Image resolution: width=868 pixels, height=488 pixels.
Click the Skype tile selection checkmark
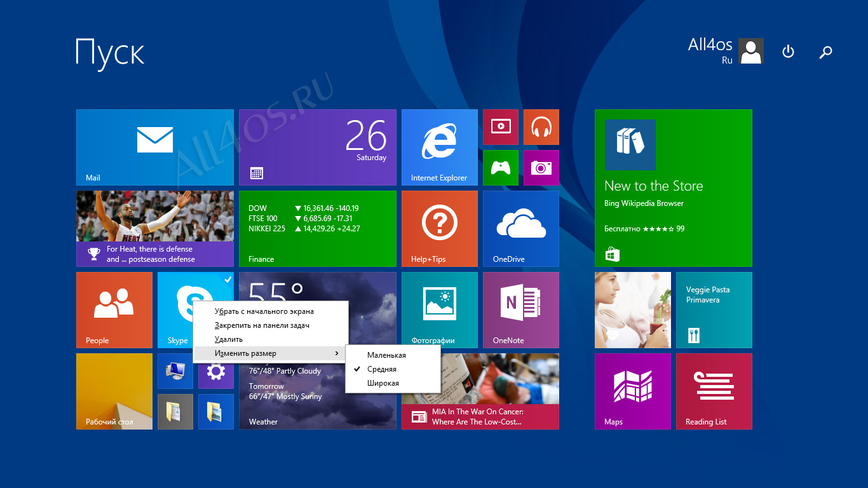coord(228,279)
